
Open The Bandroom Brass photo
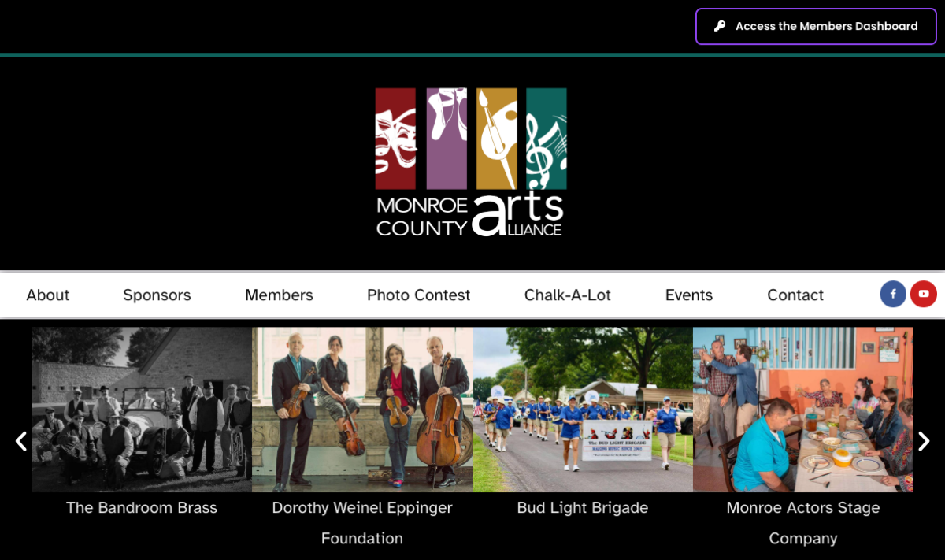(x=142, y=410)
